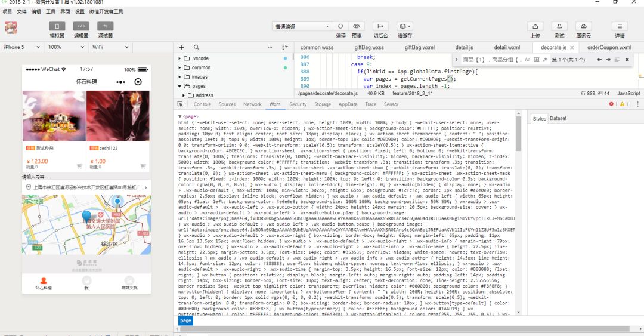Click the 清缓存 clear cache icon
The width and height of the screenshot is (644, 336).
coord(404,26)
